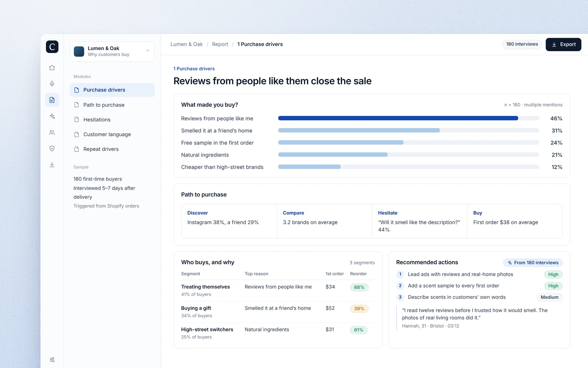Expand the Lumen & Oak workspace dropdown
The image size is (588, 368).
[x=148, y=51]
